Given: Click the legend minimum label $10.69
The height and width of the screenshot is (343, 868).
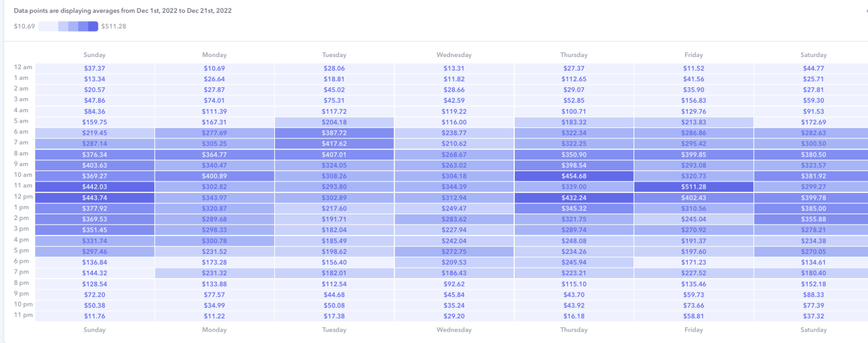Looking at the screenshot, I should click(24, 26).
